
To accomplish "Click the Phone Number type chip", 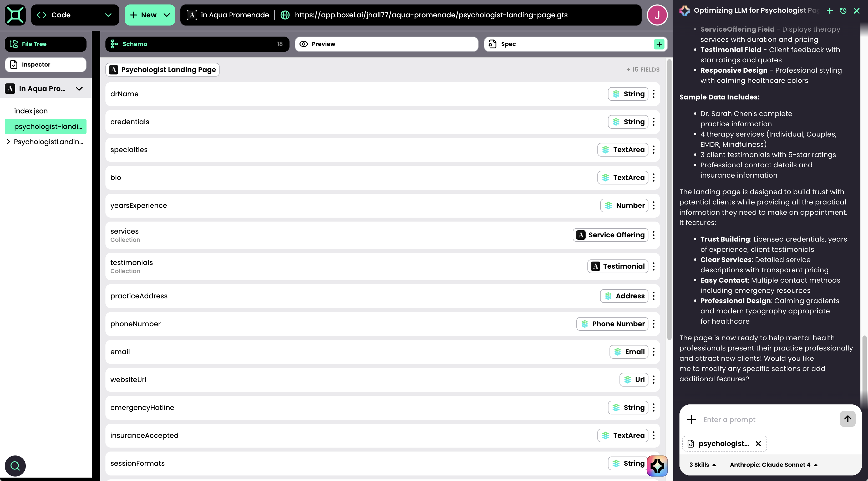I will [x=612, y=324].
